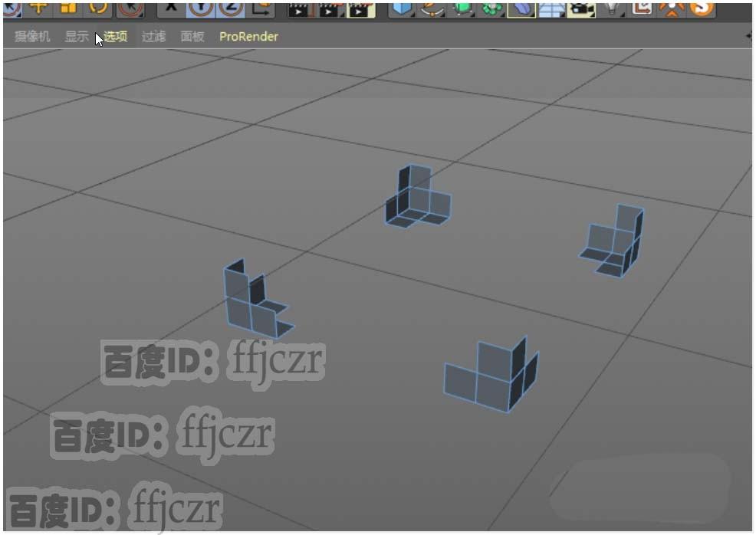The image size is (756, 535).
Task: Select the Move tool
Action: [x=37, y=8]
